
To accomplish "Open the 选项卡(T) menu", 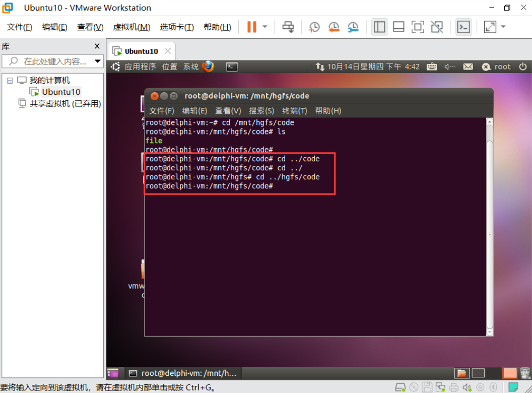I will [x=177, y=27].
